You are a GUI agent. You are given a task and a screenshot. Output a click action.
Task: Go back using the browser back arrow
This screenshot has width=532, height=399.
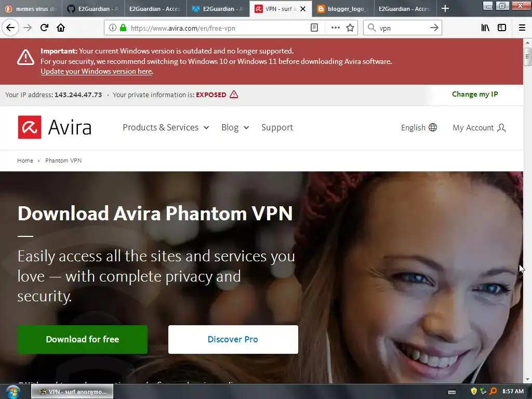pyautogui.click(x=10, y=28)
